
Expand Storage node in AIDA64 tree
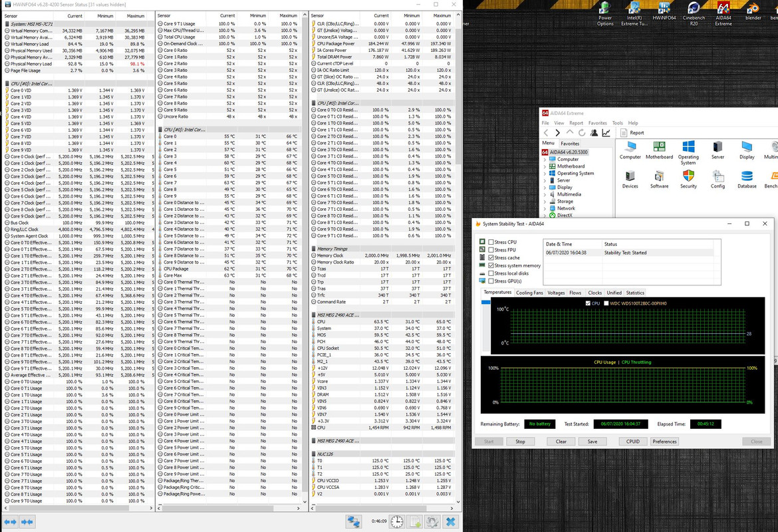[x=545, y=201]
